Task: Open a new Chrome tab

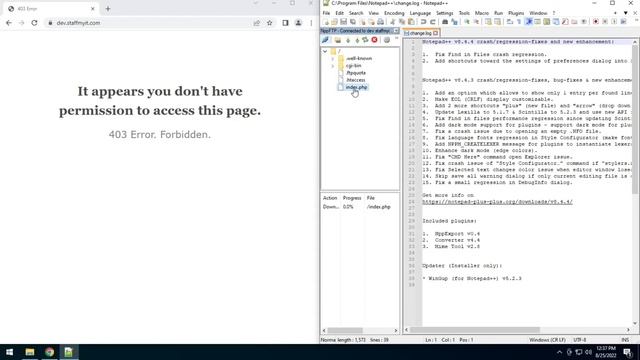Action: [108, 9]
